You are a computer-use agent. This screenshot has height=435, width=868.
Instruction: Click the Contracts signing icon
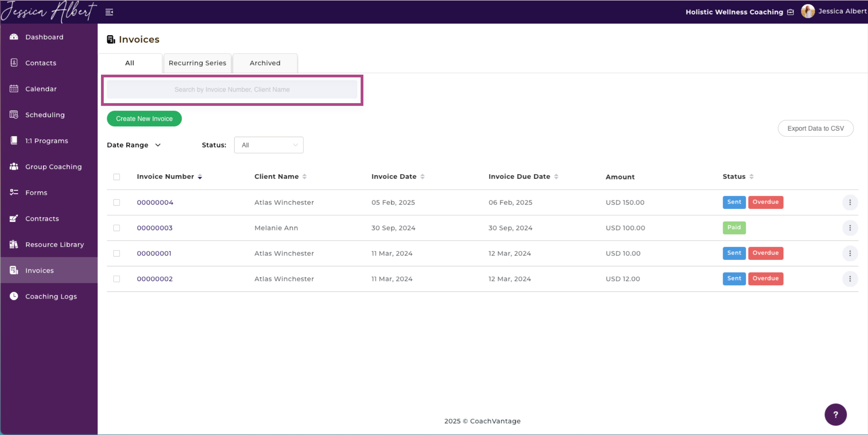point(14,219)
